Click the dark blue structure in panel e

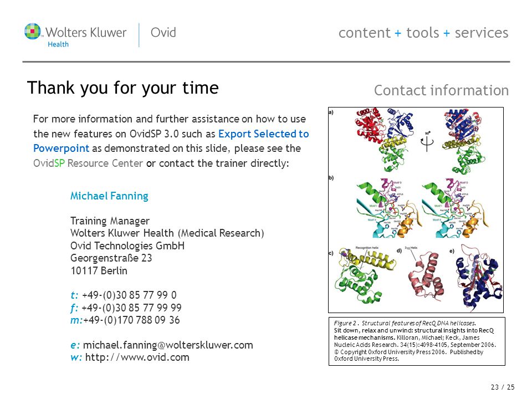pos(478,278)
